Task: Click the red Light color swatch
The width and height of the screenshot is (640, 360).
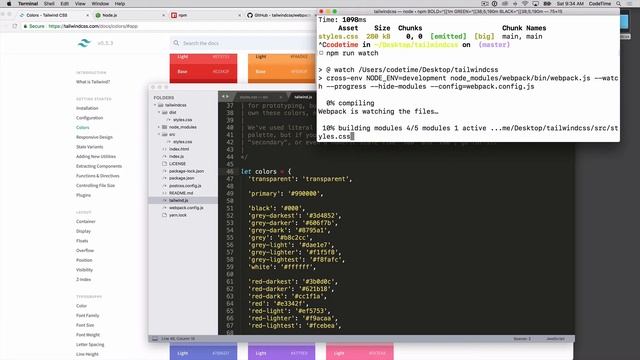Action: [x=203, y=58]
